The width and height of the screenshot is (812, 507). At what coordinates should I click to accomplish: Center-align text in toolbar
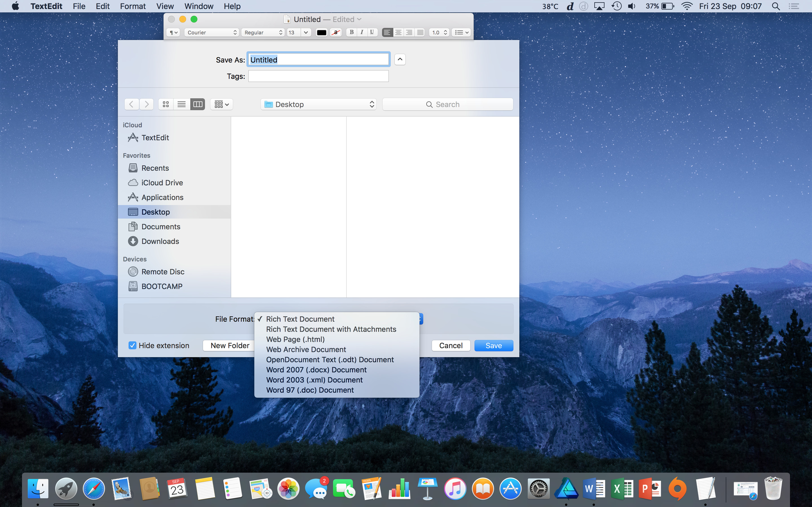pyautogui.click(x=398, y=32)
